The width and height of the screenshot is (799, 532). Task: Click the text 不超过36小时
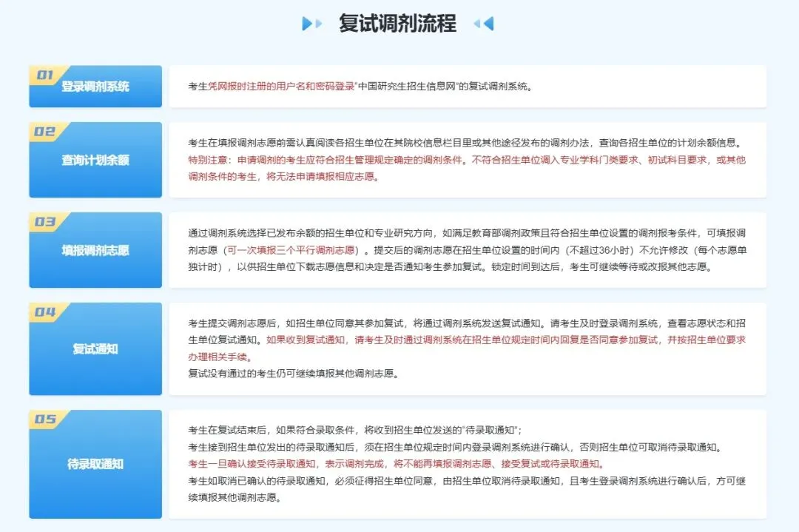point(600,250)
